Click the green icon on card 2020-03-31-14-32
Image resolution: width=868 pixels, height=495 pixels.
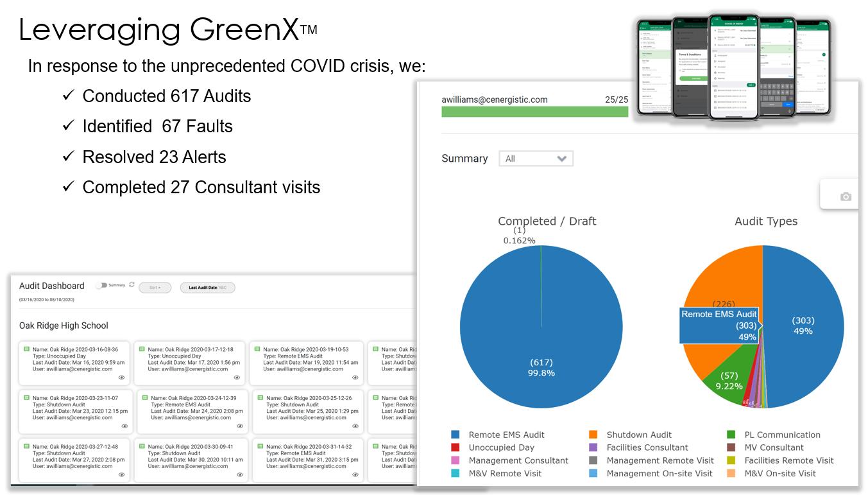[260, 446]
